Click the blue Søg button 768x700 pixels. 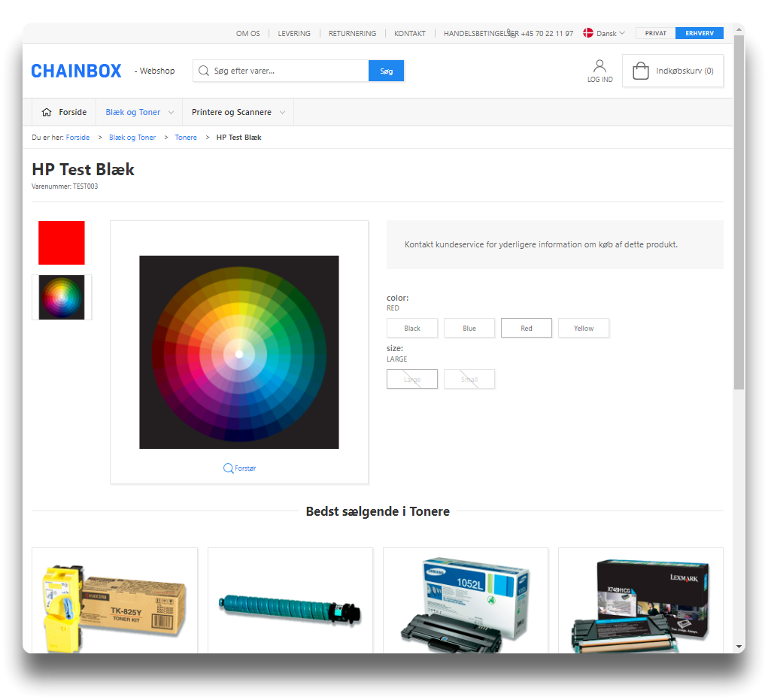[386, 71]
